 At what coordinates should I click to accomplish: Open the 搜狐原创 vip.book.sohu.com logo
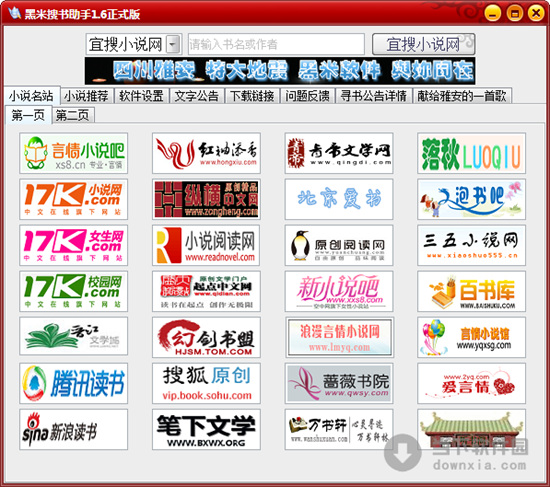point(206,383)
